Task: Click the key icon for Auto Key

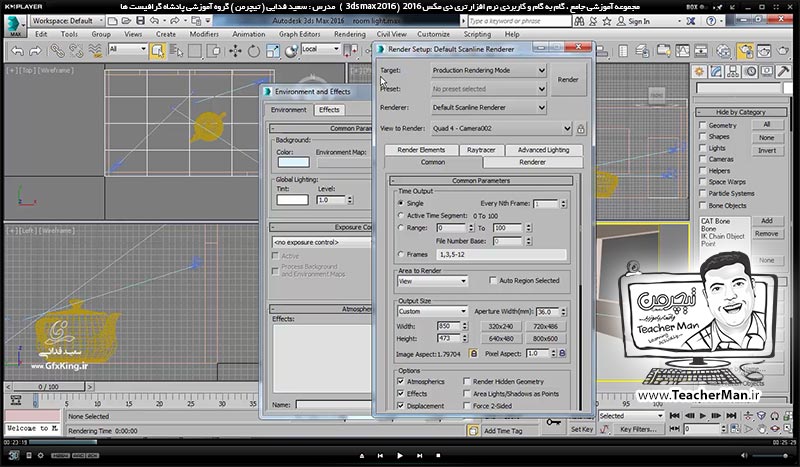Action: [x=554, y=422]
